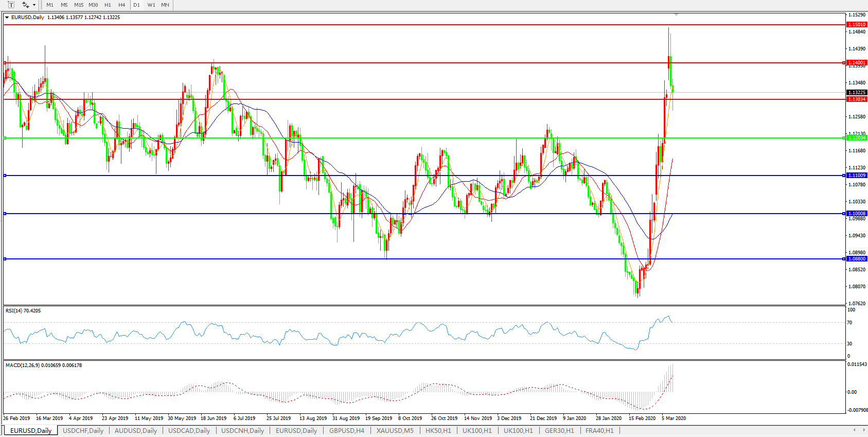Viewport: 868px width, 437px height.
Task: Switch to the XAUUSD,M5 chart tab
Action: [x=395, y=431]
